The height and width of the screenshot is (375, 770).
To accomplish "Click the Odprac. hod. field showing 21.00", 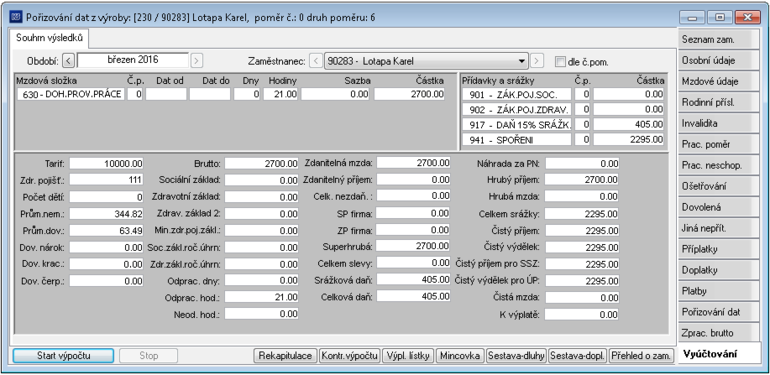I will (261, 297).
